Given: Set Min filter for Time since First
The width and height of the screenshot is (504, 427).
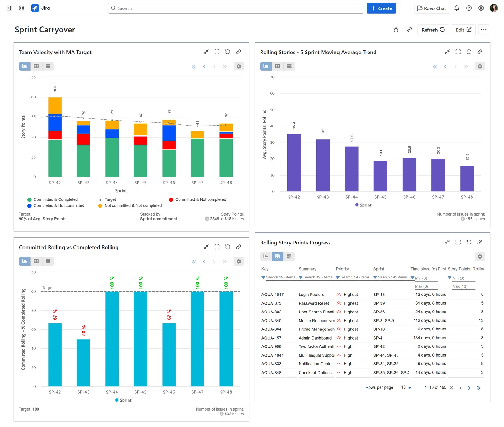Looking at the screenshot, I should (x=426, y=278).
